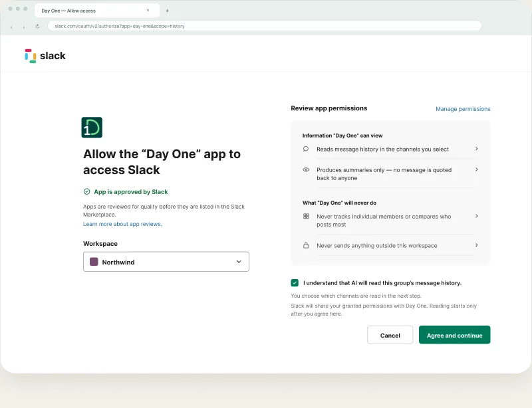Click the grid icon beside never tracks members
The height and width of the screenshot is (408, 532).
(x=306, y=216)
